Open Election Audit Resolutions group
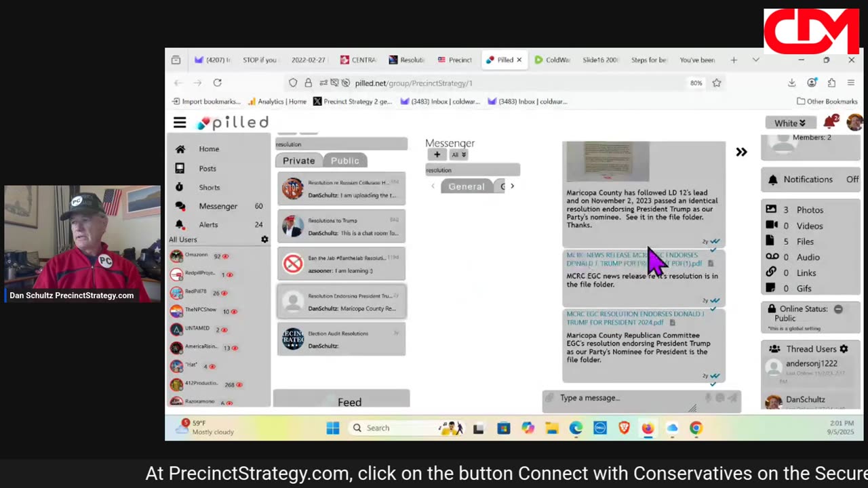 [341, 340]
